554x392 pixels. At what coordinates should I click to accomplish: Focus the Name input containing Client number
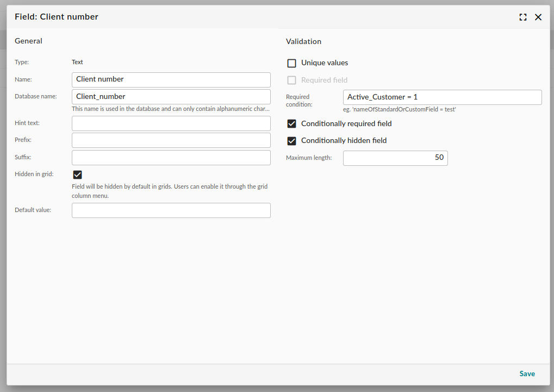[171, 80]
